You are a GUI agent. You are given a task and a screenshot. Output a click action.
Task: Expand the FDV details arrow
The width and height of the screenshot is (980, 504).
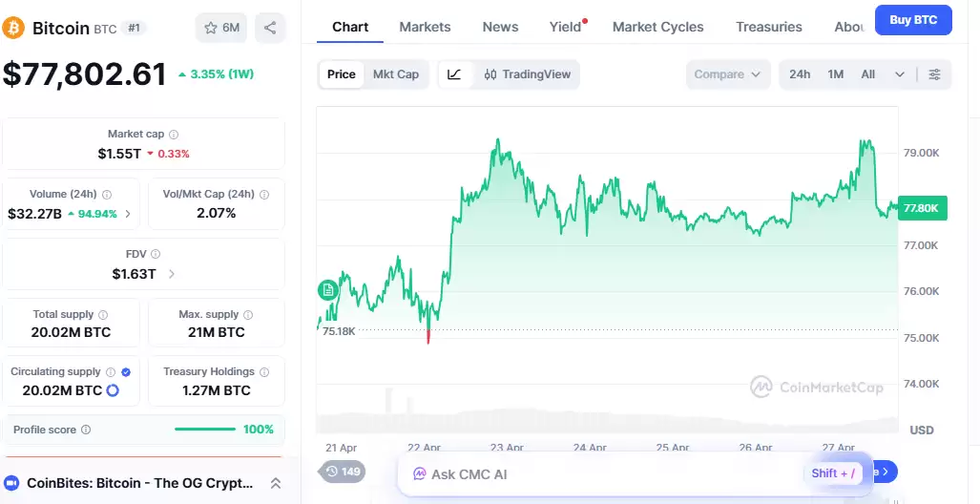click(x=172, y=274)
